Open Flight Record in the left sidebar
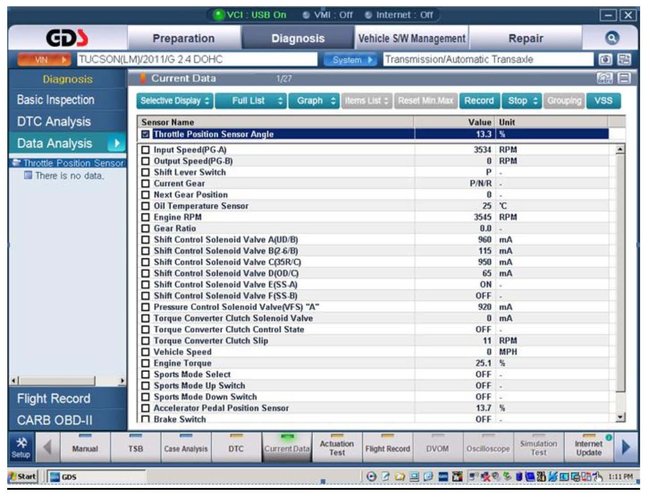 53,399
